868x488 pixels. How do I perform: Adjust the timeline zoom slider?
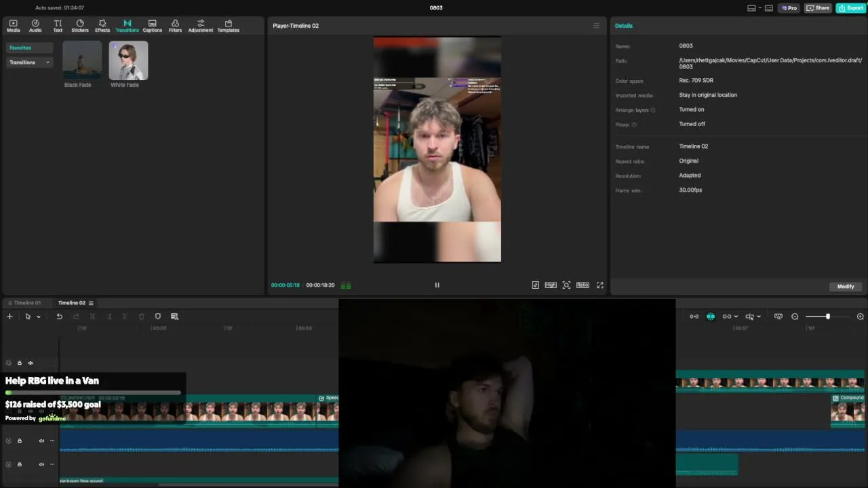pos(827,317)
